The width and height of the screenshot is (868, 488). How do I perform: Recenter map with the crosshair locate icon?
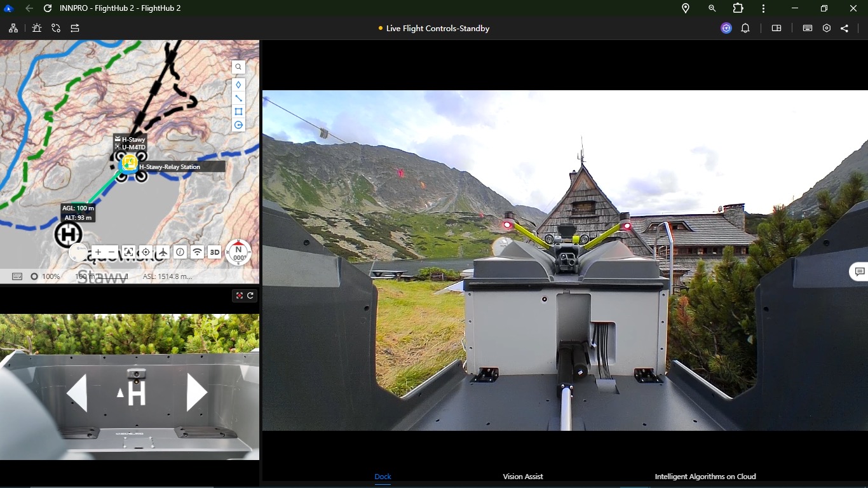146,252
